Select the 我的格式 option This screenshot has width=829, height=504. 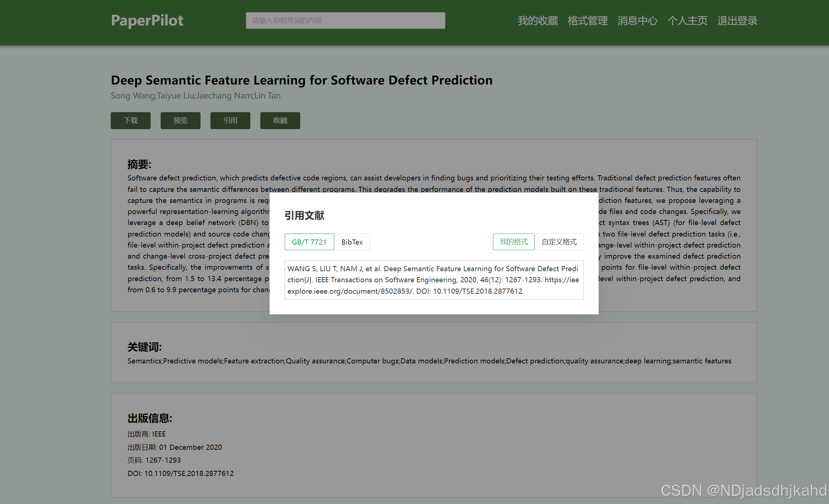(x=513, y=242)
